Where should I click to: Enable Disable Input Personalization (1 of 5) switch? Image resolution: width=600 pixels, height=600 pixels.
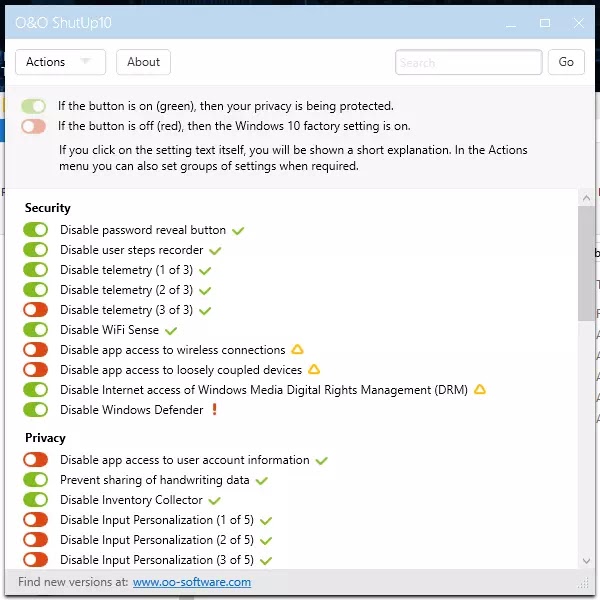point(36,520)
